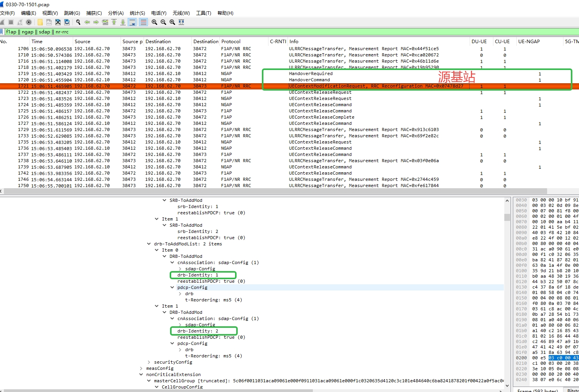
Task: Reload this capture file
Action: (67, 22)
